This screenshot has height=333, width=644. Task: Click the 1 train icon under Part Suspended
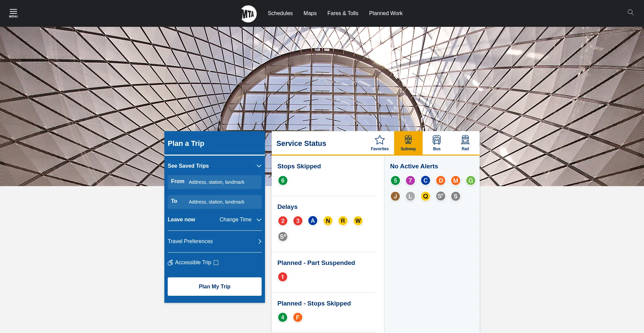tap(283, 277)
